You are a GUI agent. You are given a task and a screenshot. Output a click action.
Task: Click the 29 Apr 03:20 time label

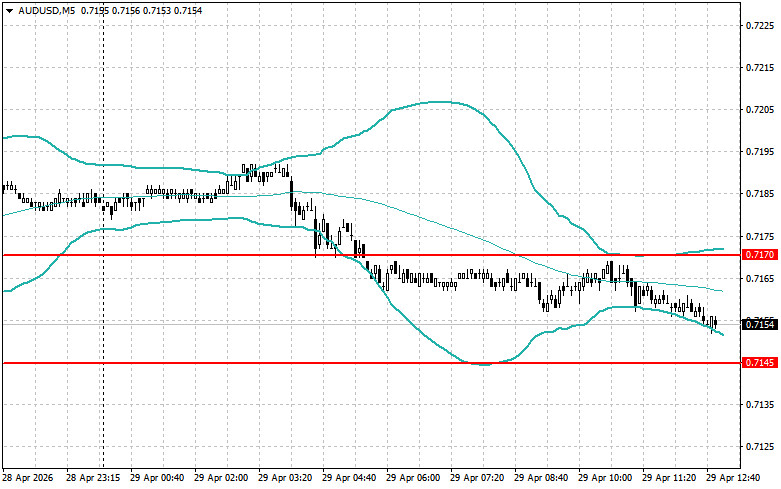tap(285, 478)
